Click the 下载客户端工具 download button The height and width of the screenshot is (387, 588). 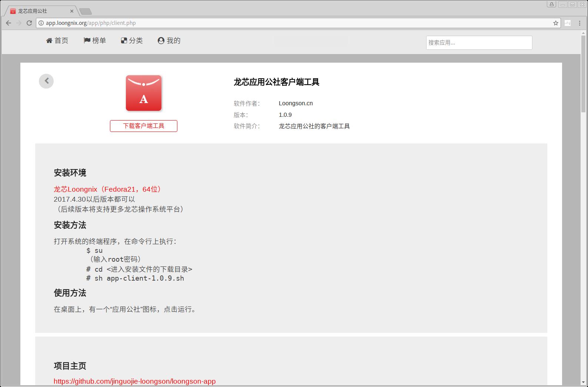144,126
